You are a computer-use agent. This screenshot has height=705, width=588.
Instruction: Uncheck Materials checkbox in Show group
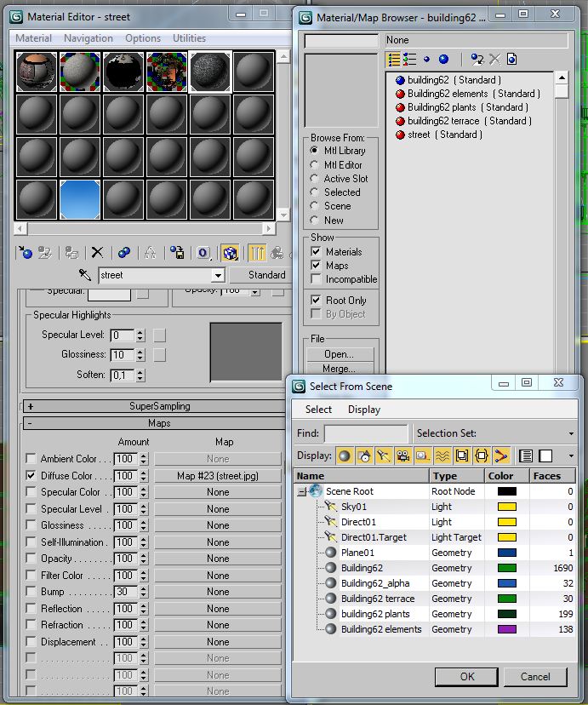coord(317,251)
